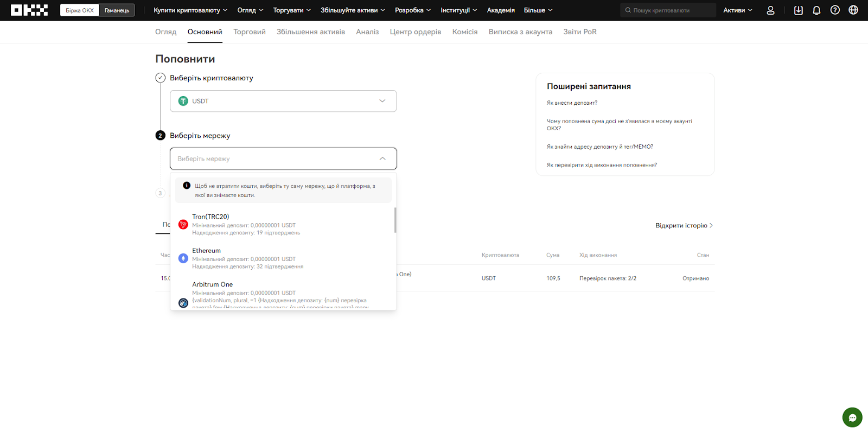The image size is (868, 432).
Task: Go to the Огляд account tab
Action: 166,31
